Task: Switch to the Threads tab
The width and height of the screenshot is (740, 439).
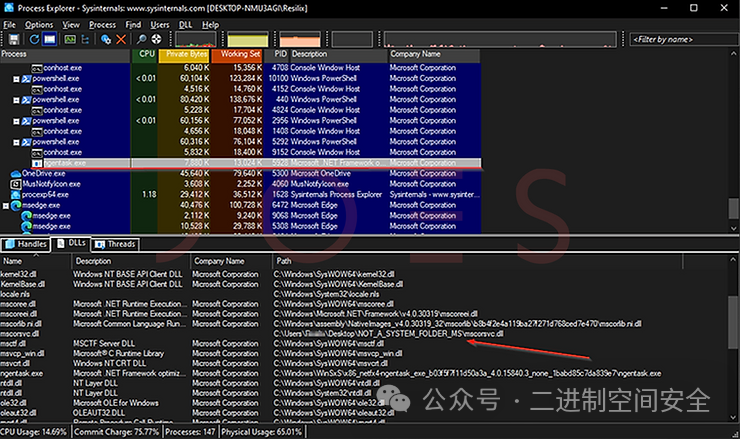Action: tap(114, 243)
